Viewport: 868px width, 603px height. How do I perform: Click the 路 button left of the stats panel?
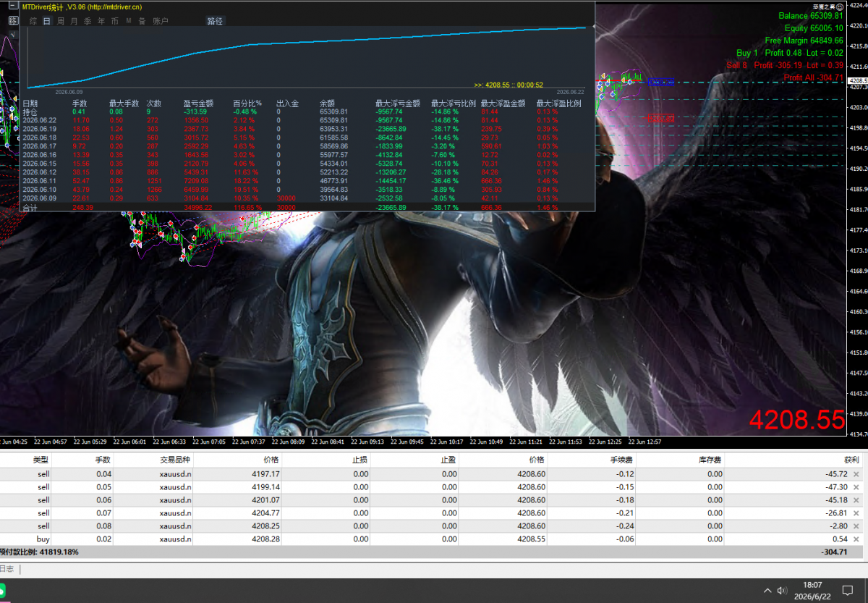tap(13, 20)
